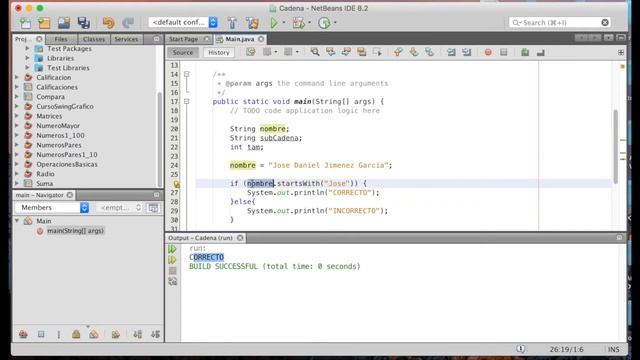Click the Last Edit editor toolbar icon
This screenshot has height=360, width=640.
tap(251, 52)
